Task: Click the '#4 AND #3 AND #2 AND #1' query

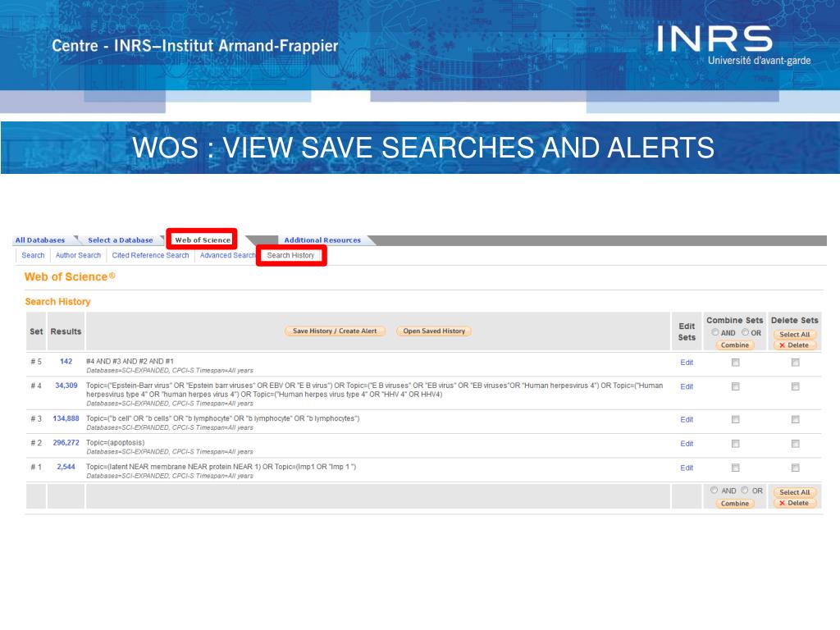Action: pos(130,361)
